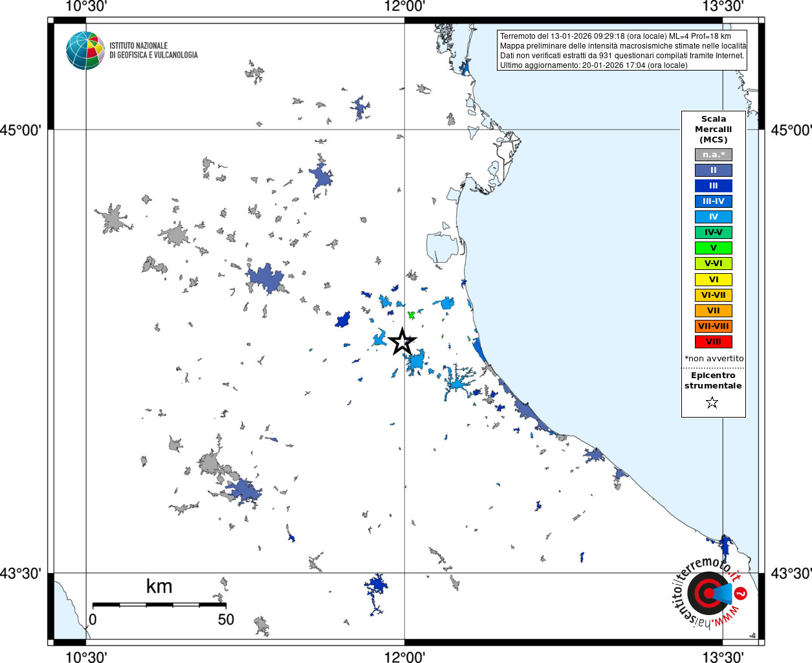Click the Terremoto del 13-01-2026 info box
The width and height of the screenshot is (812, 663).
[622, 51]
